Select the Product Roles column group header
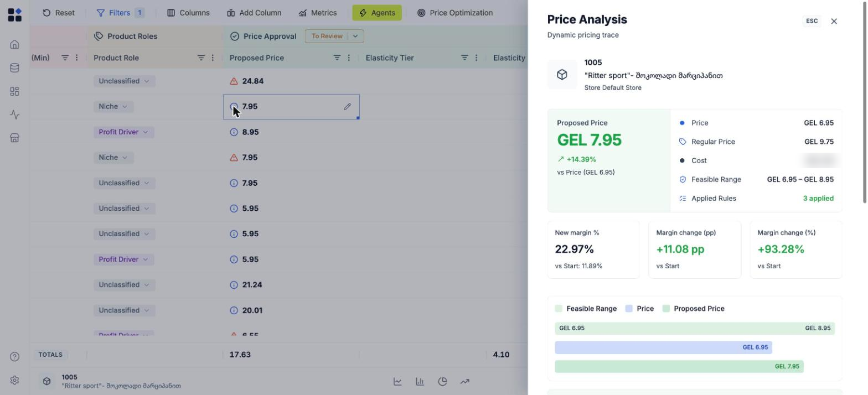868x395 pixels. coord(126,36)
